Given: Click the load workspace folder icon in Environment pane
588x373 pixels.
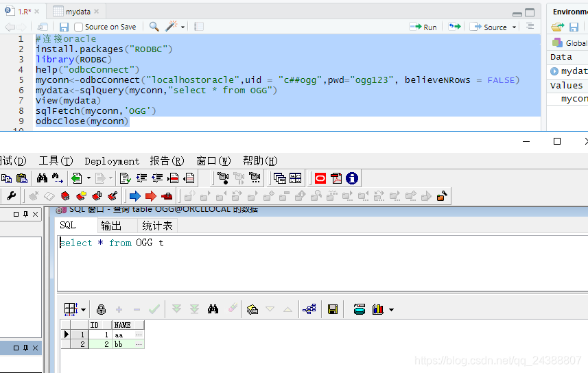Looking at the screenshot, I should point(558,27).
